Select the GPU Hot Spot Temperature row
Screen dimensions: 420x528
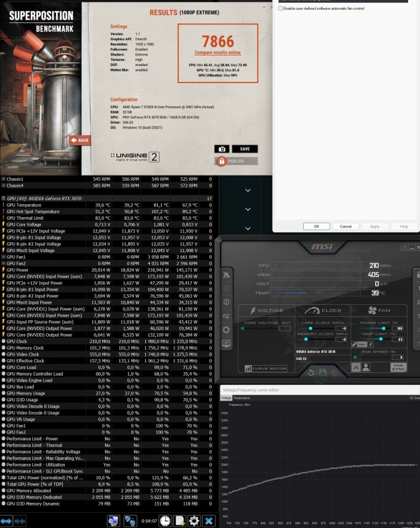[108, 211]
